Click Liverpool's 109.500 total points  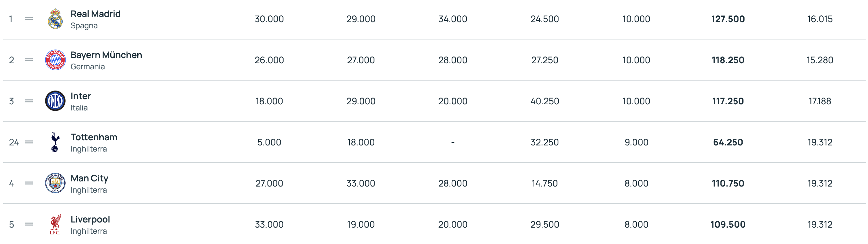pos(728,224)
